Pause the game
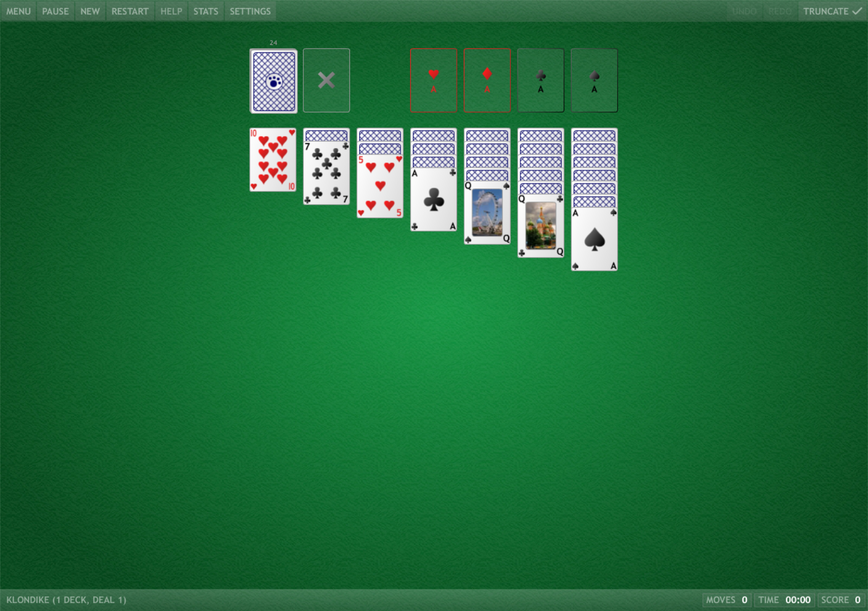 pyautogui.click(x=56, y=11)
